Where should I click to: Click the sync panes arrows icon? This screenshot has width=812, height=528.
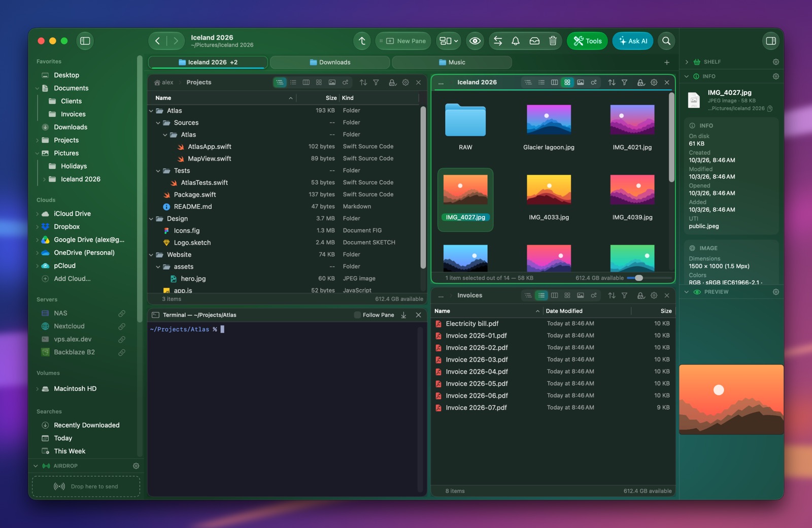pos(498,41)
